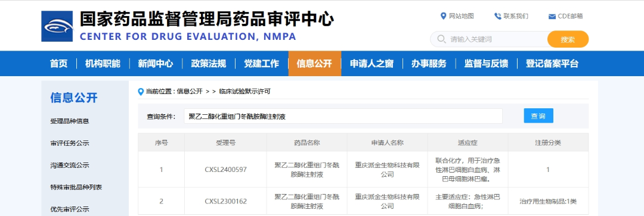Open the 新闻中心 menu
This screenshot has width=644, height=216.
pos(155,64)
